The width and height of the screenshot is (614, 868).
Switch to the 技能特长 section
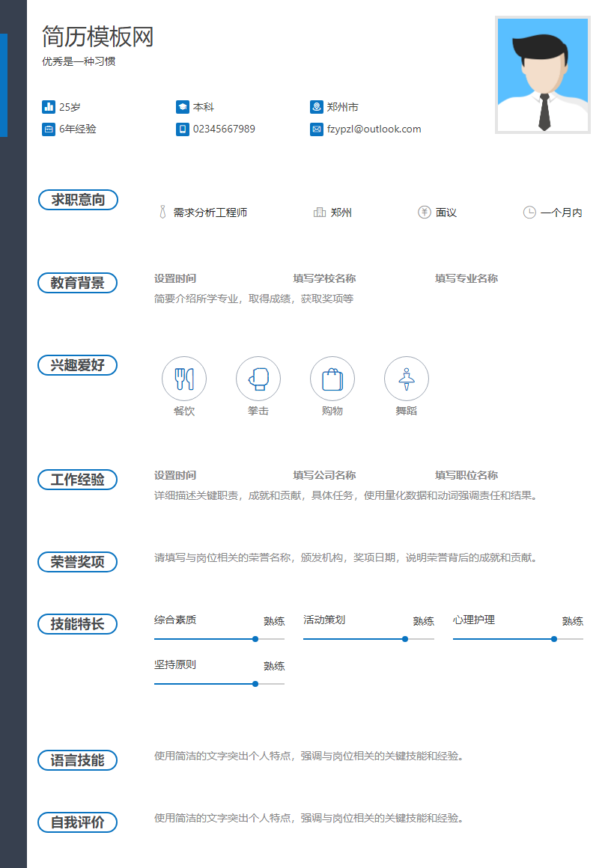pos(78,623)
